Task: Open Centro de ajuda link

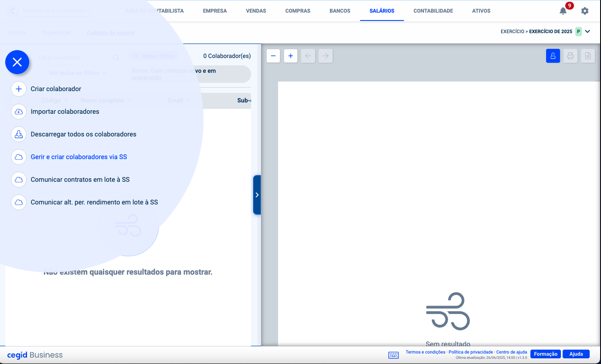Action: 512,352
